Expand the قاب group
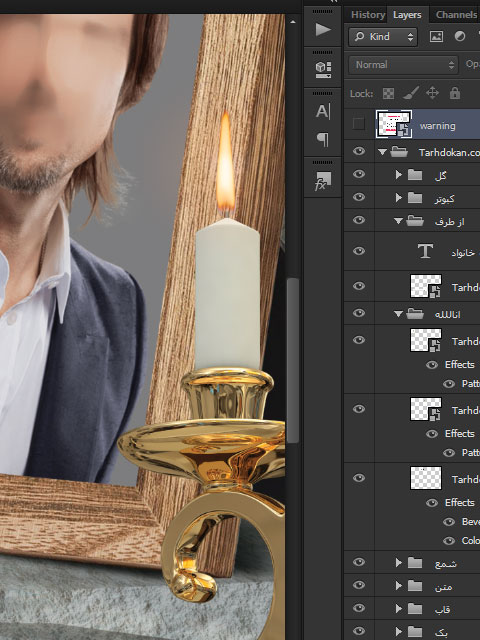480x640 pixels. click(399, 609)
